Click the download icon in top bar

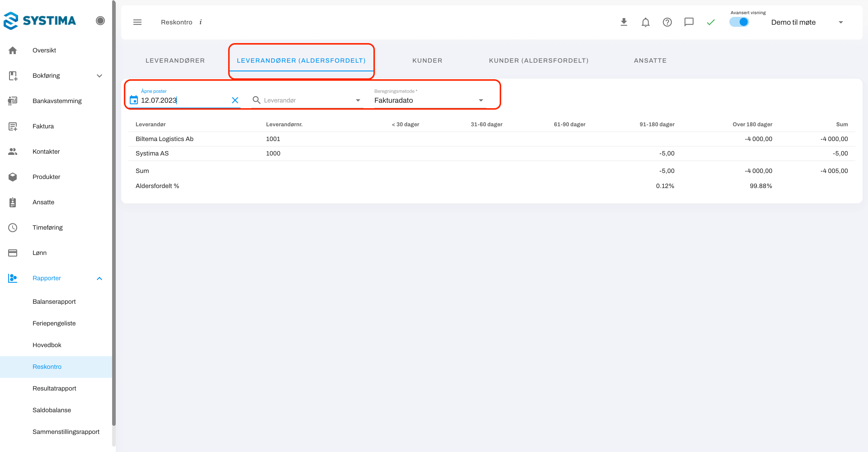coord(624,22)
